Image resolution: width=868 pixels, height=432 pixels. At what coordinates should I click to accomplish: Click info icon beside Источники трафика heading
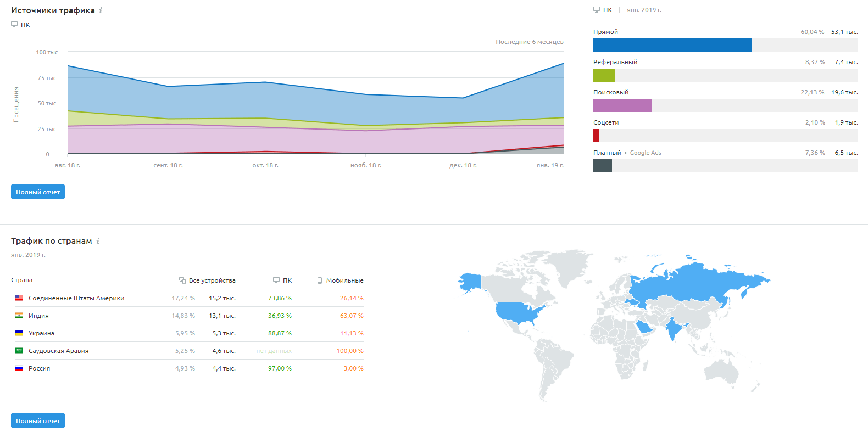click(101, 10)
